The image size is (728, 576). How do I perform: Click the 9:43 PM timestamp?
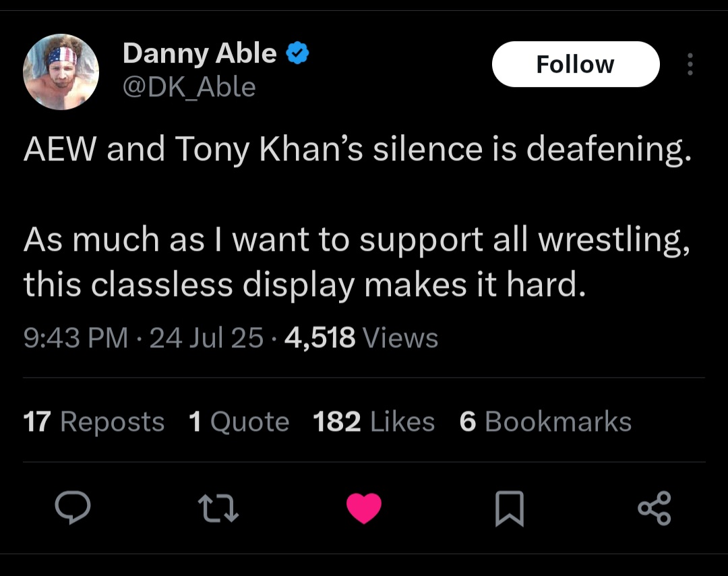click(x=75, y=337)
